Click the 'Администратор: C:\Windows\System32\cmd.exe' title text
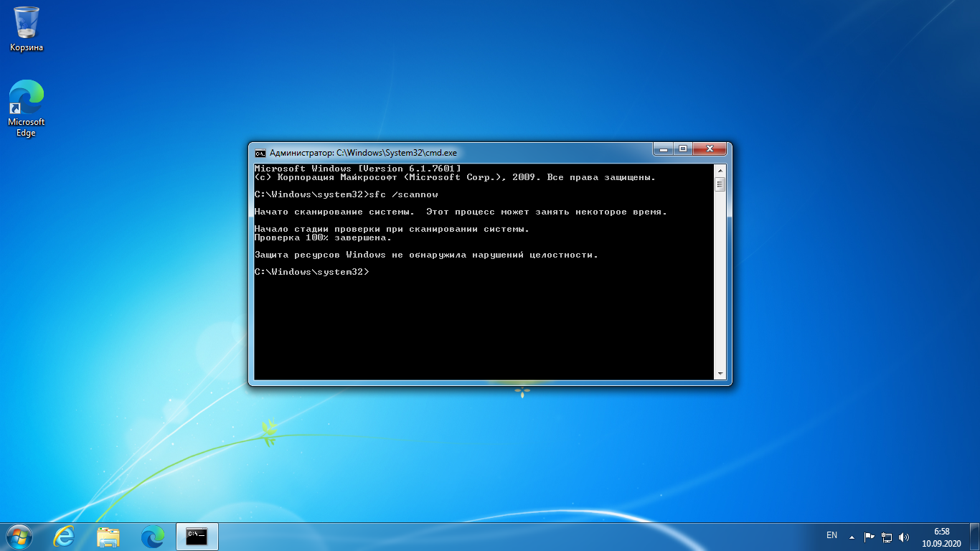 [x=363, y=153]
